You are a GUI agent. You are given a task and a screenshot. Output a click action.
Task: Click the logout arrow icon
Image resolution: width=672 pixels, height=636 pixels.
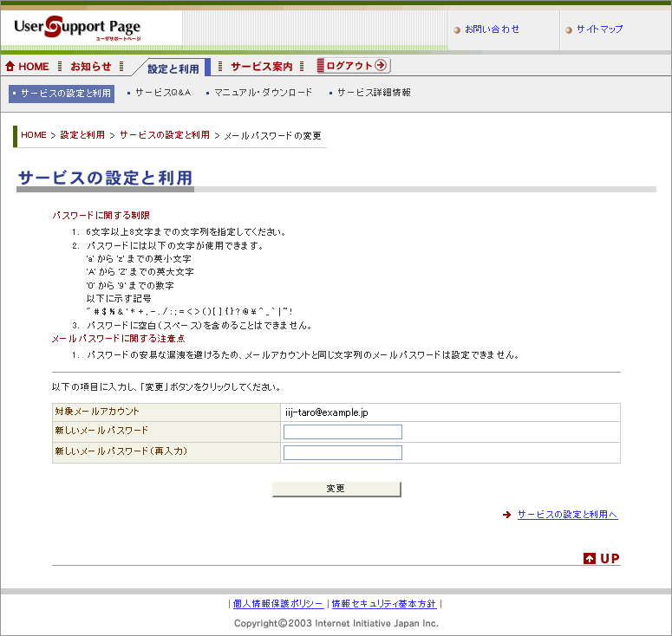[380, 66]
